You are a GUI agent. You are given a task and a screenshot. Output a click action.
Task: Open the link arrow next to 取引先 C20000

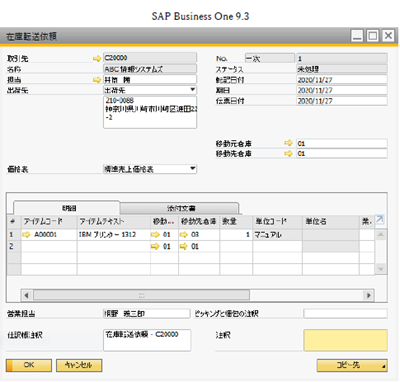click(97, 59)
